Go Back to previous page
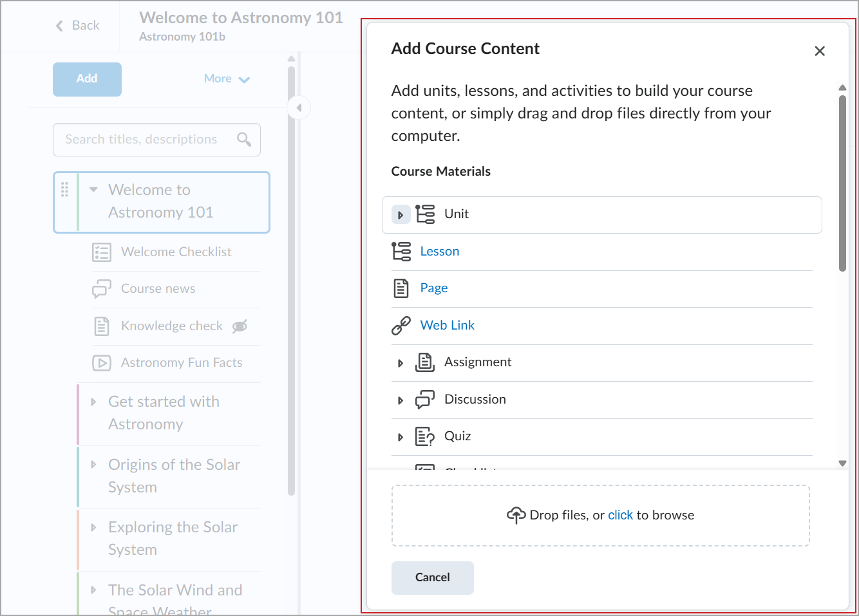 (x=78, y=26)
